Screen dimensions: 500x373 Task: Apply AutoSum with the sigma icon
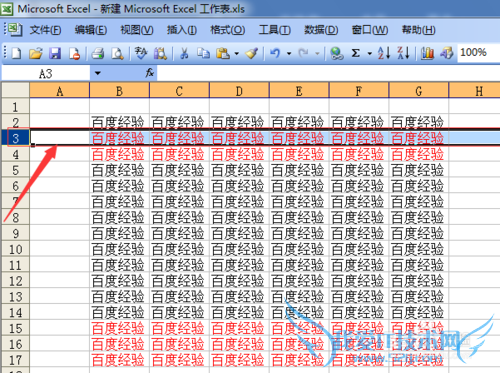click(x=356, y=53)
